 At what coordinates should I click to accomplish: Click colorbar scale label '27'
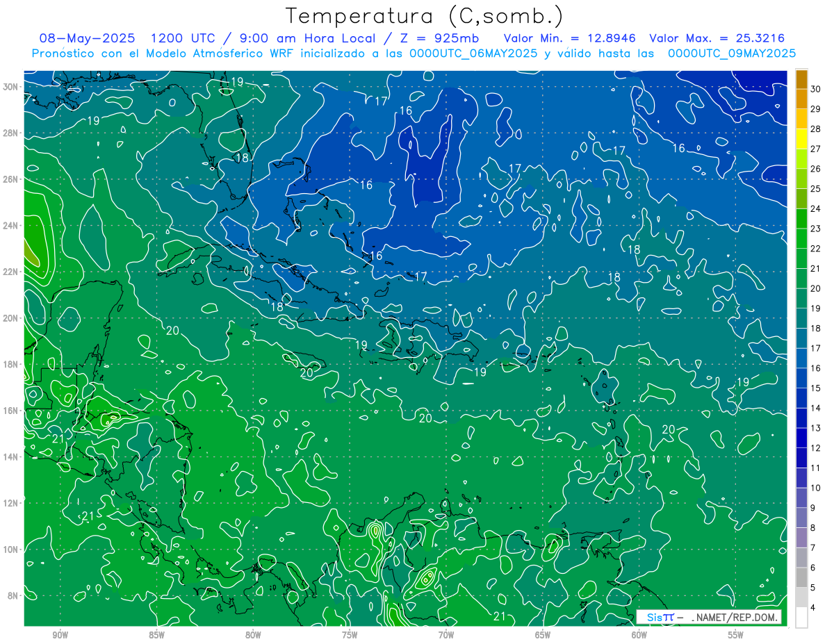point(815,149)
